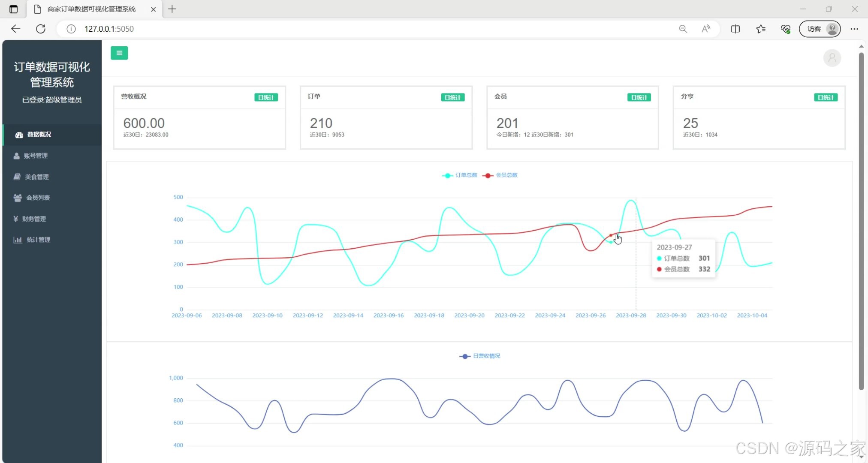Screen dimensions: 868x463
Task: Click the browser back arrow
Action: point(16,29)
